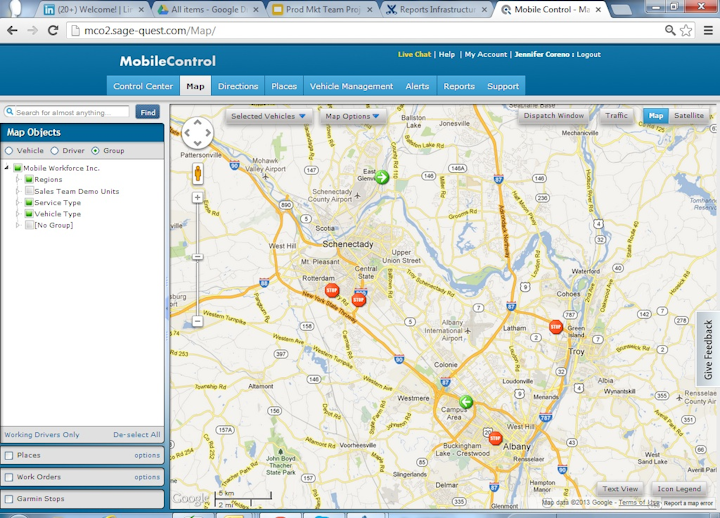This screenshot has width=720, height=518.
Task: Expand the Service Type tree node
Action: tap(18, 202)
